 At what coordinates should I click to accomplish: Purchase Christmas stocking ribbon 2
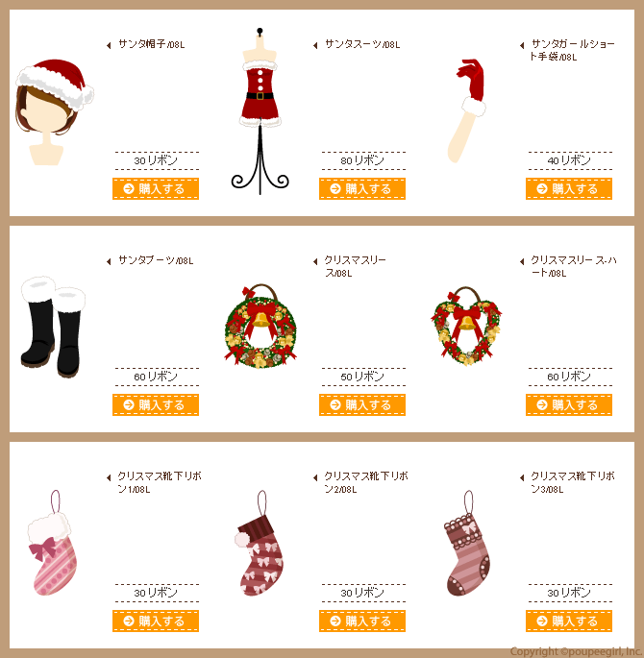coord(361,621)
